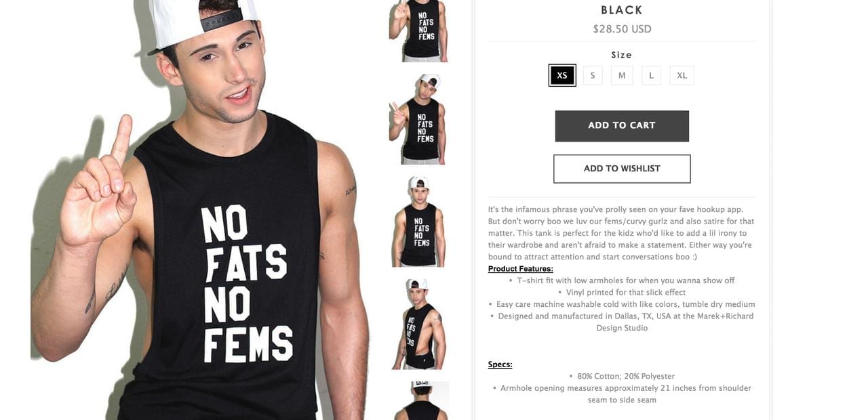
Task: Select the XS size option
Action: (x=562, y=75)
